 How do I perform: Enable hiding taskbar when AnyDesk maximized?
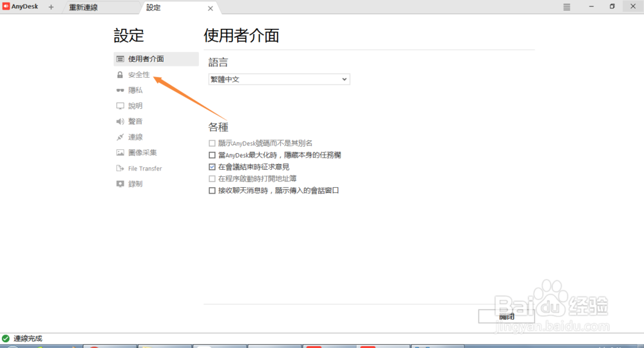[212, 155]
